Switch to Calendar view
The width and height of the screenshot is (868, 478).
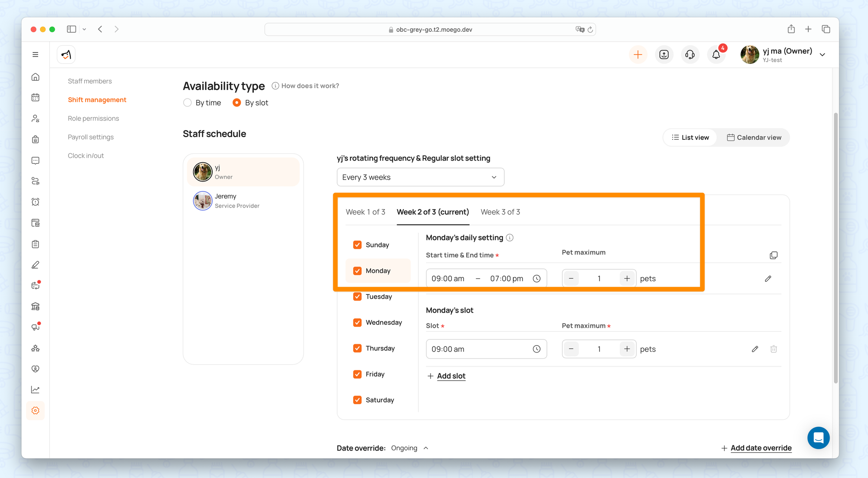click(x=754, y=138)
